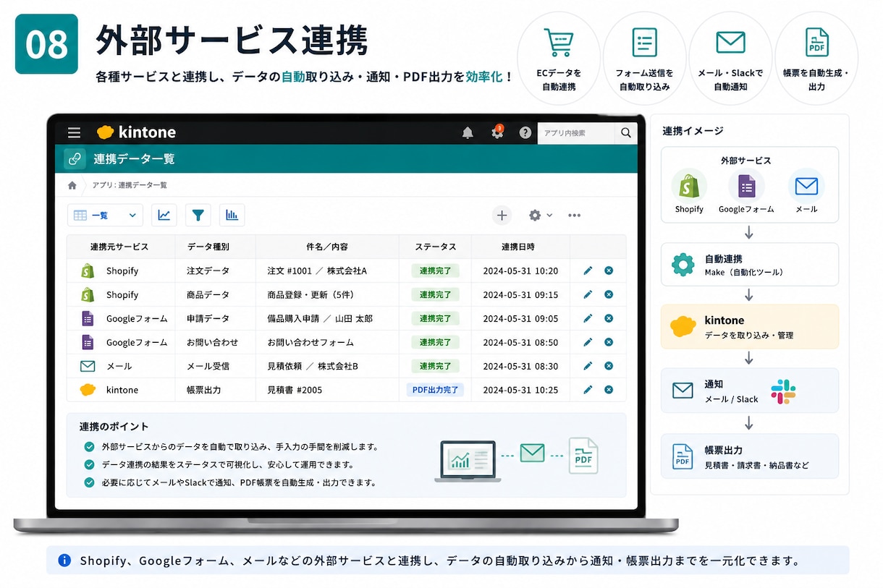This screenshot has height=588, width=883.
Task: Edit the 見積書 #2005 record
Action: (588, 390)
